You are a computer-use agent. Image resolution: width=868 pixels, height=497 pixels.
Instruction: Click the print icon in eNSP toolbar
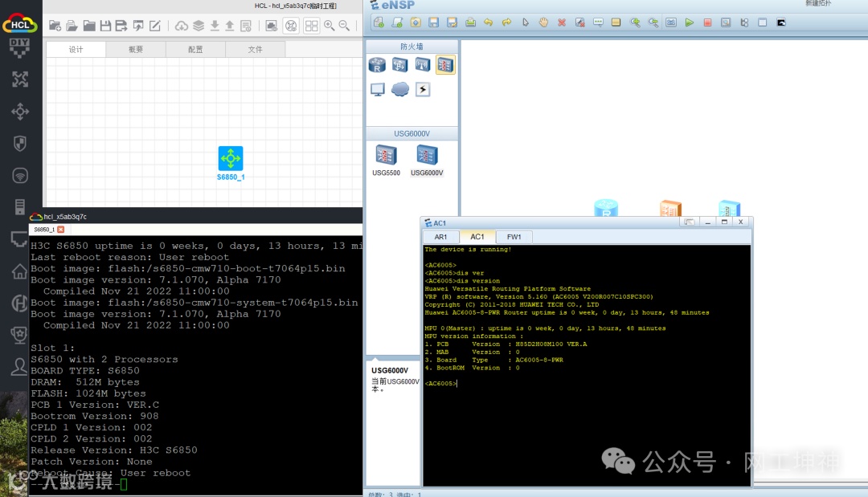coord(470,22)
